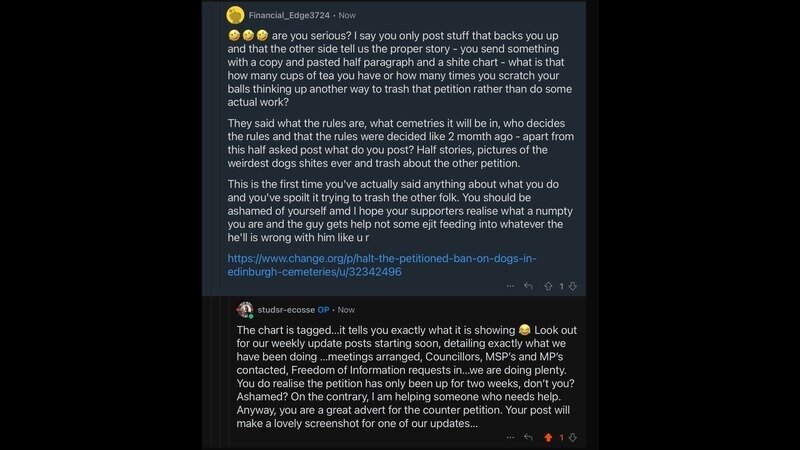800x450 pixels.
Task: Click the "Now" timestamp on studsr-ecosse's reply
Action: coord(346,310)
